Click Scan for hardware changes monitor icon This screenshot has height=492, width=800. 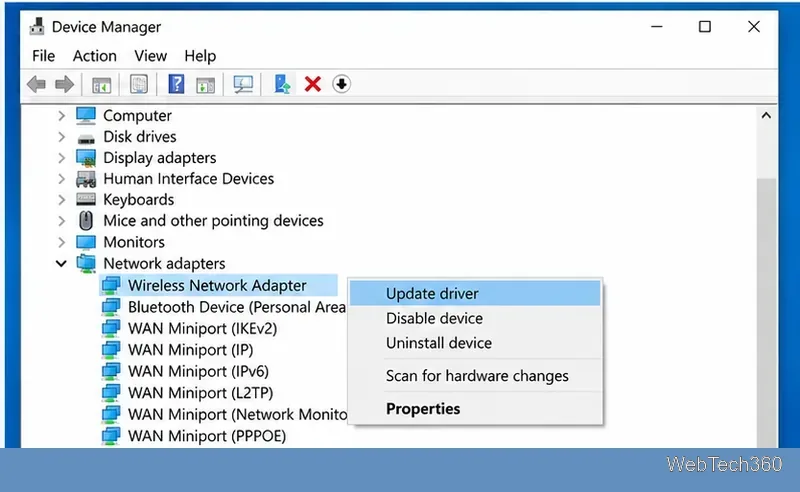pos(243,84)
